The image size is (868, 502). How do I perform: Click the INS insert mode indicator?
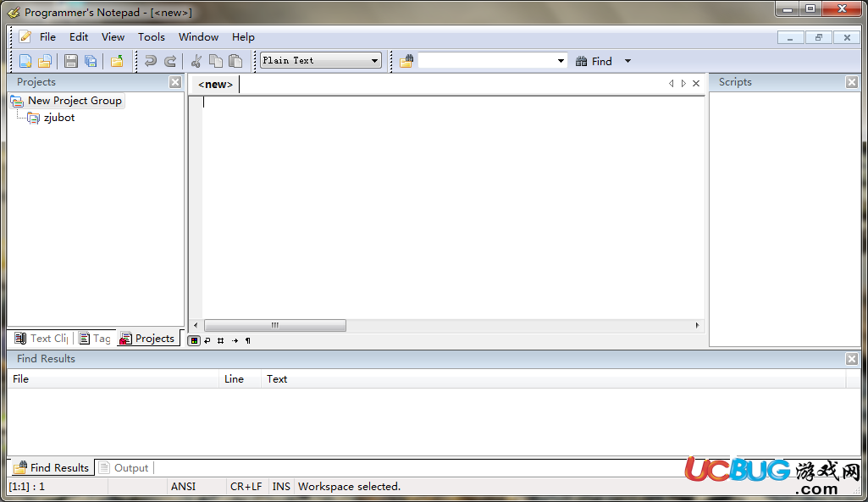281,487
